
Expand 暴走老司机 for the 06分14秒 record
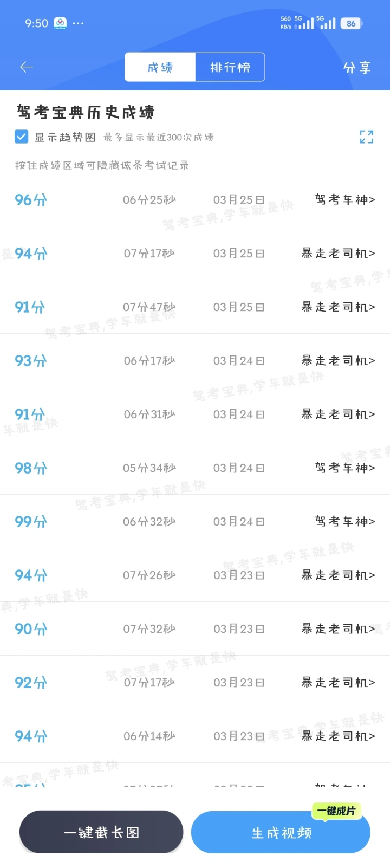tap(338, 736)
